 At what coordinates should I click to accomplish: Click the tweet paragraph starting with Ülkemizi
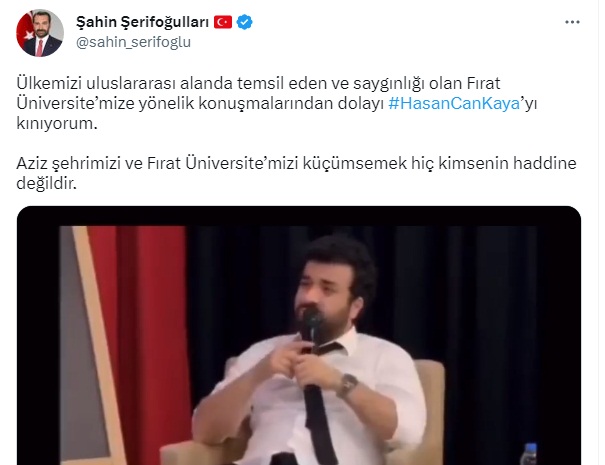[277, 103]
